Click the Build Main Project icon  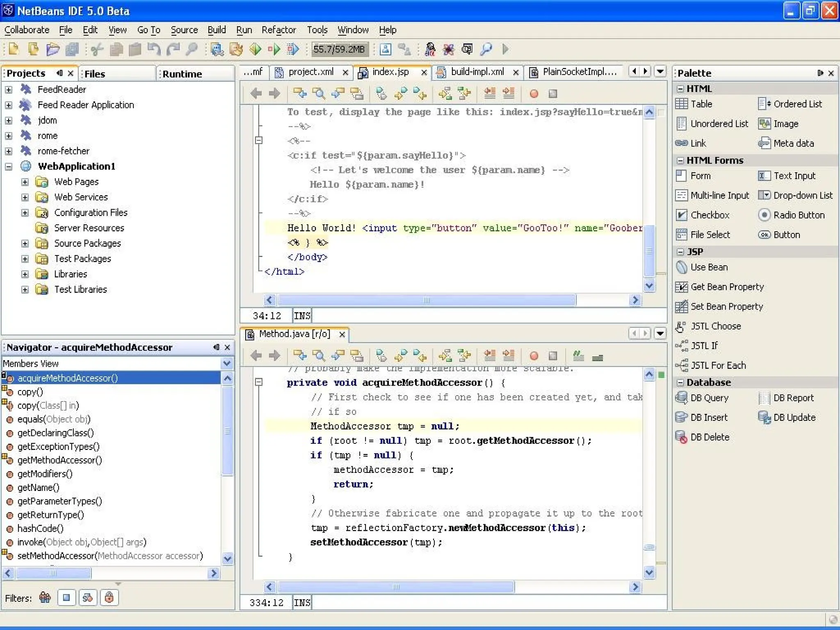[217, 50]
